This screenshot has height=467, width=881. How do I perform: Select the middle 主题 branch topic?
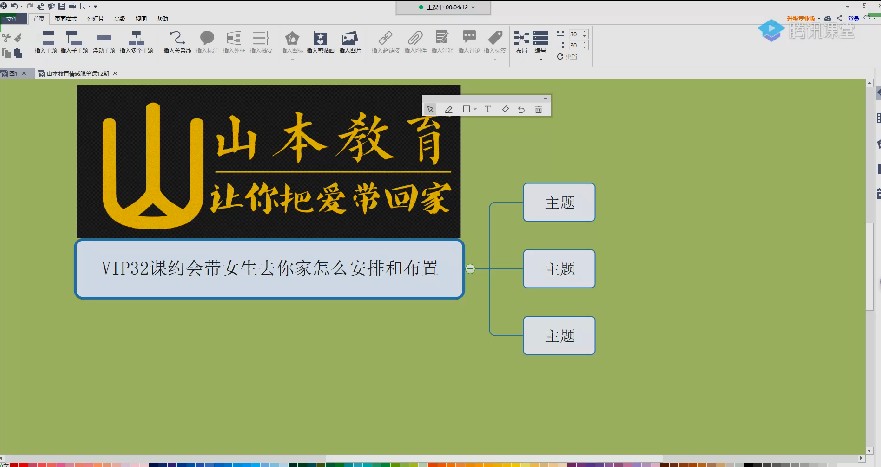(559, 269)
